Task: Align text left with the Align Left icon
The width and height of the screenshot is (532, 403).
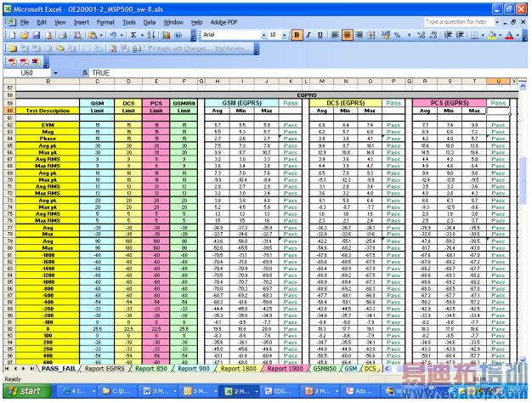Action: [x=335, y=35]
